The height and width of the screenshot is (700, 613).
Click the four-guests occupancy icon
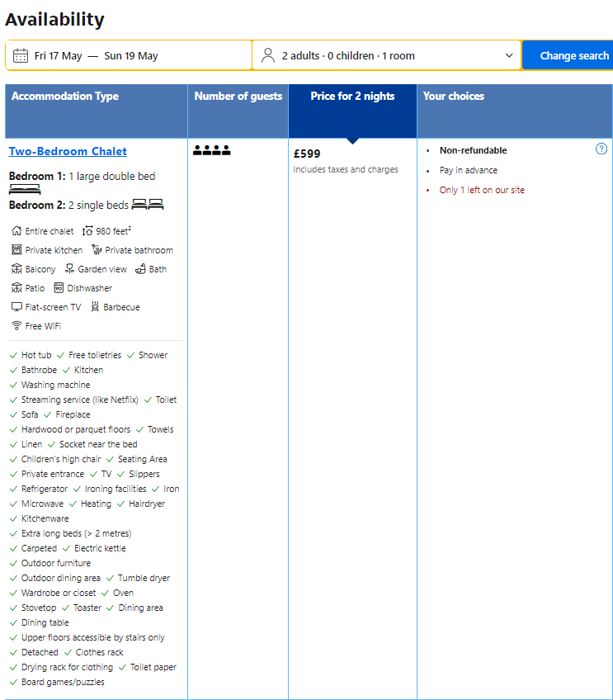coord(212,150)
